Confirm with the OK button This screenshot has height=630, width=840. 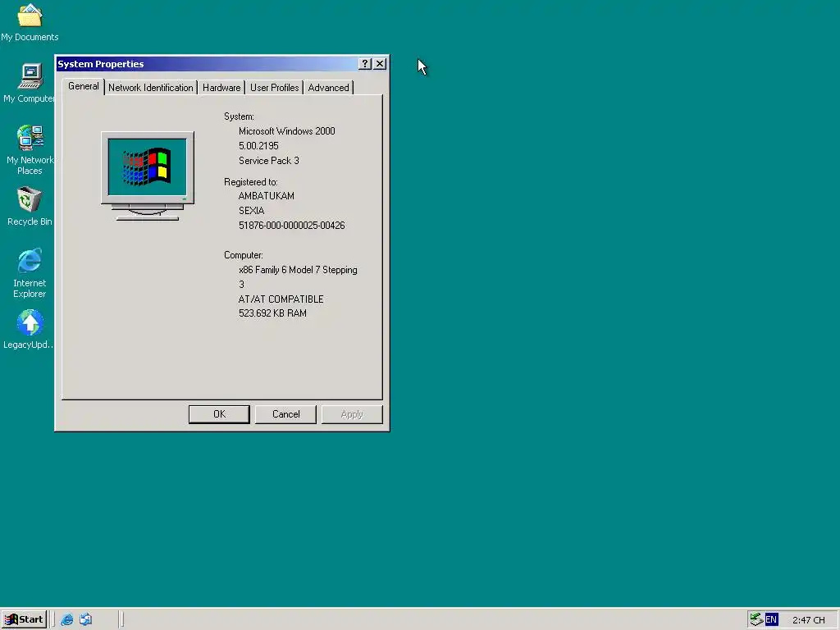click(x=219, y=414)
